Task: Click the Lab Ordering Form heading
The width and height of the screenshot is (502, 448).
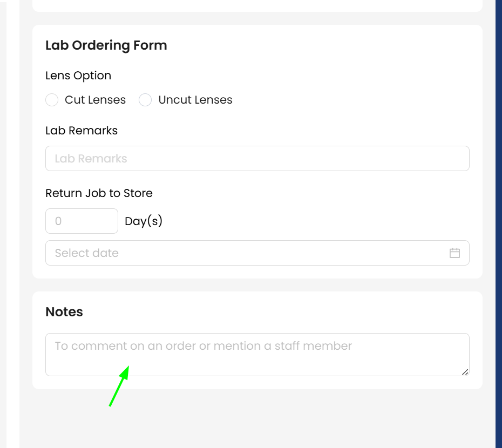Action: (x=106, y=45)
